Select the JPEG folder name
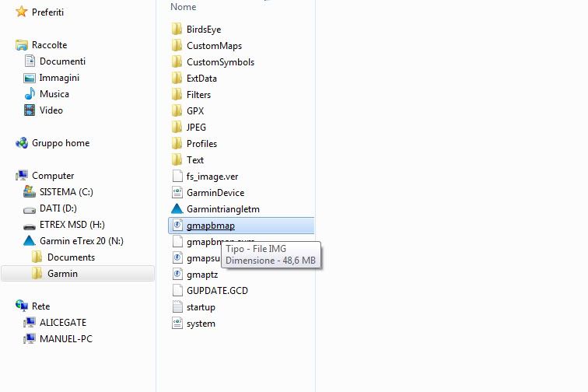Image resolution: width=588 pixels, height=392 pixels. (x=197, y=127)
